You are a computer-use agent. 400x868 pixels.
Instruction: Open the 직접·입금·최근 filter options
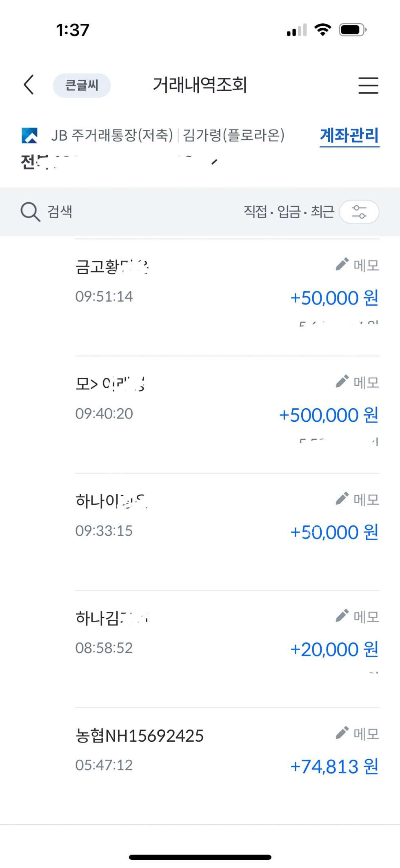pos(289,212)
